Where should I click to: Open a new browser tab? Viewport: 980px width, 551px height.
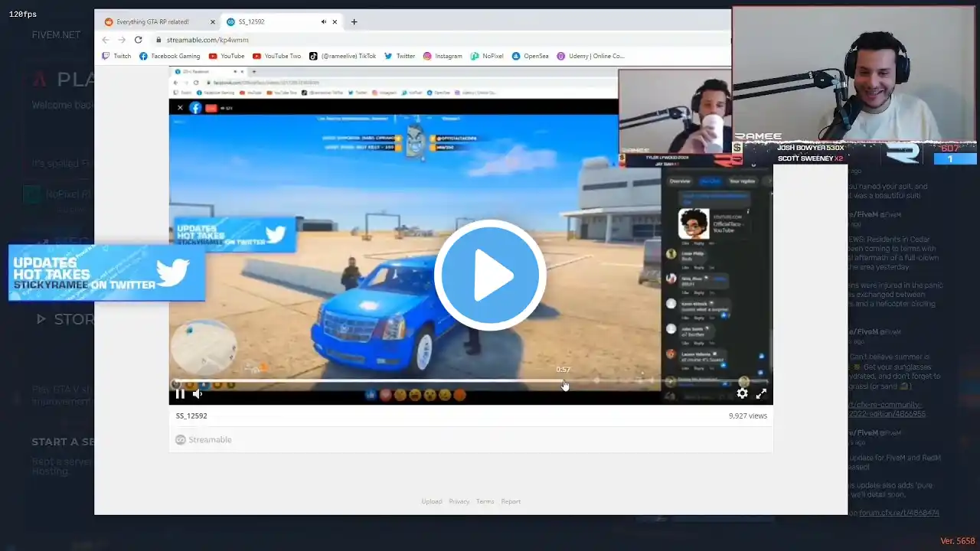pos(354,22)
